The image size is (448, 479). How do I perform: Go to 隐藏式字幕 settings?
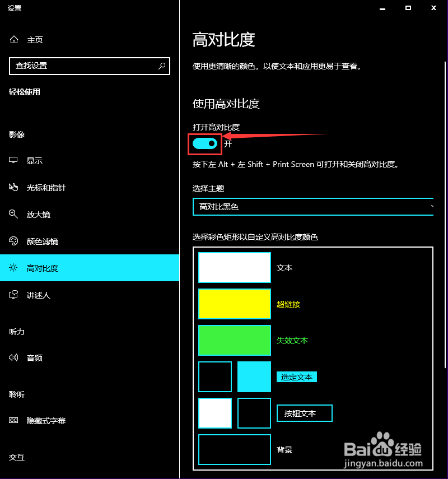point(90,420)
